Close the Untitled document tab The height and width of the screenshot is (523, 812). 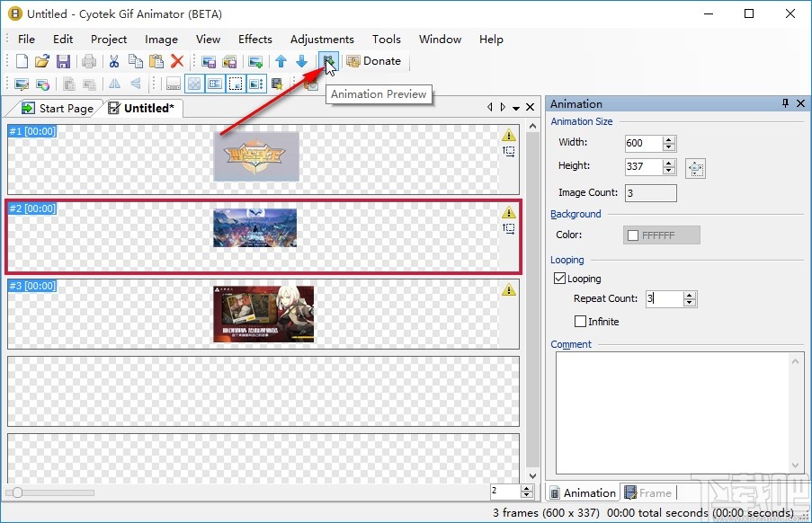pyautogui.click(x=530, y=107)
